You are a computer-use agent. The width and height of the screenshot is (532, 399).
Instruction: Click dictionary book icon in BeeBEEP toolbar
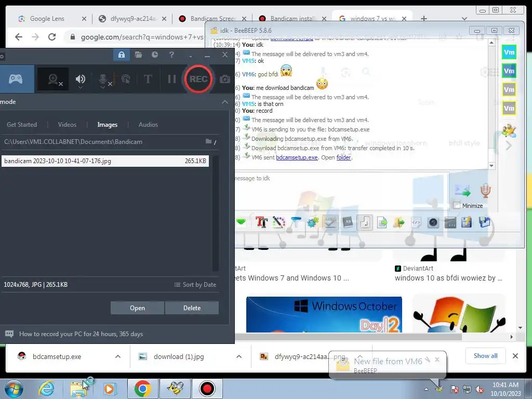tap(348, 222)
